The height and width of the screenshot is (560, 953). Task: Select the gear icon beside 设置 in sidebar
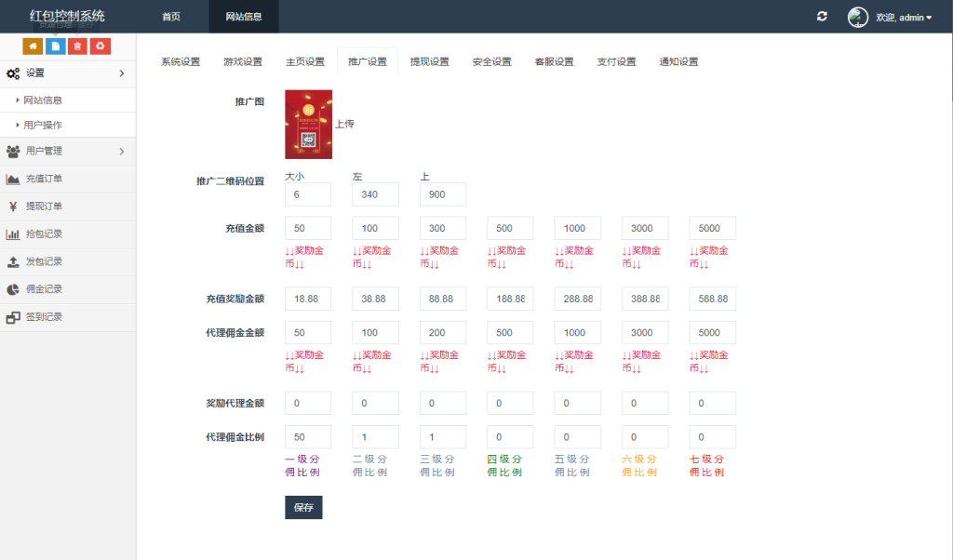coord(12,73)
